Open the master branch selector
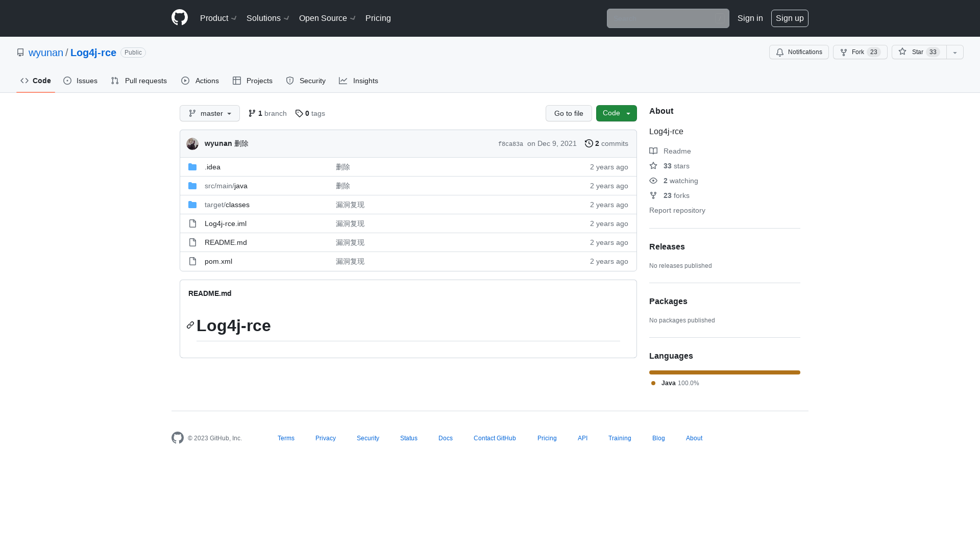The image size is (980, 551). pos(210,113)
